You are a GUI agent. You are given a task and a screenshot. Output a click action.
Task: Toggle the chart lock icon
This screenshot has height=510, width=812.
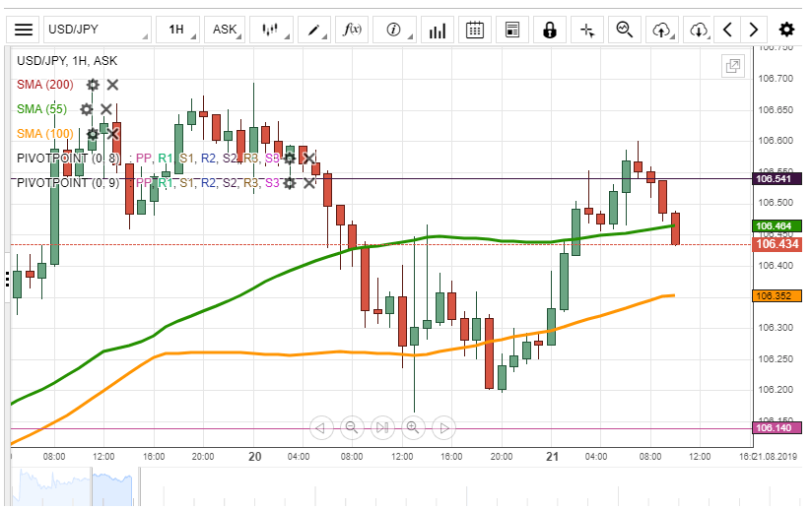point(550,30)
